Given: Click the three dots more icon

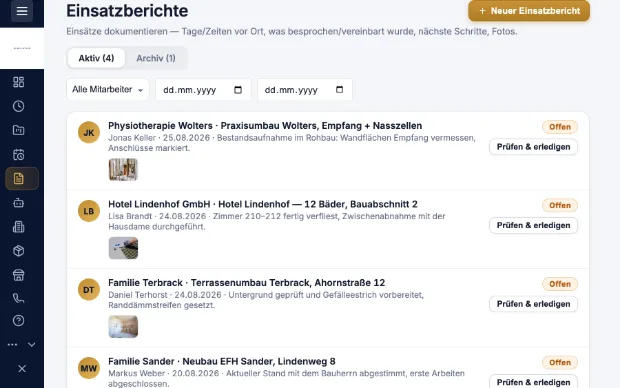Looking at the screenshot, I should tap(12, 344).
